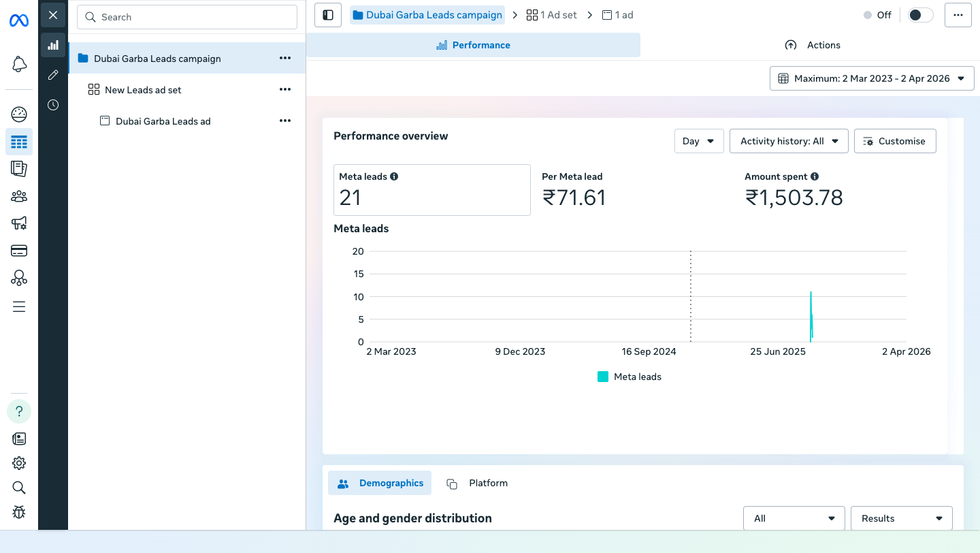980x553 pixels.
Task: Open the top-right more options menu
Action: [x=958, y=15]
